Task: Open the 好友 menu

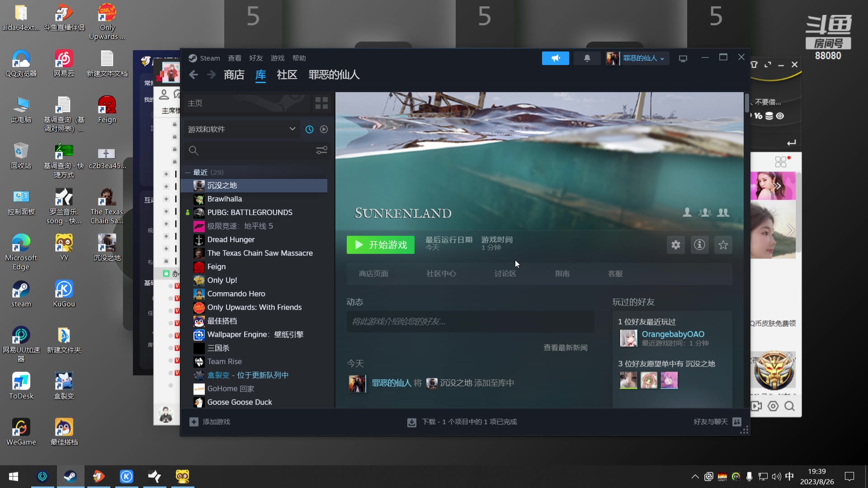Action: (x=256, y=58)
